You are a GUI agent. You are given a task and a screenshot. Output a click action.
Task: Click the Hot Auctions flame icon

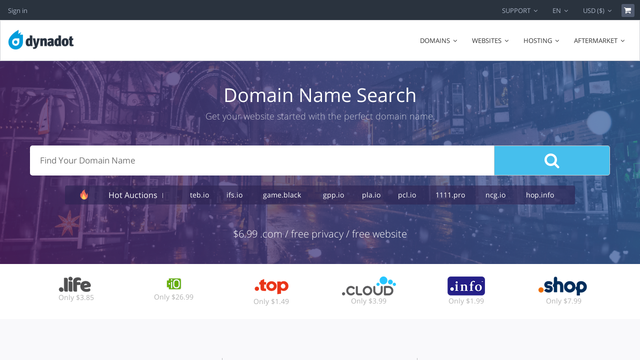tap(84, 195)
